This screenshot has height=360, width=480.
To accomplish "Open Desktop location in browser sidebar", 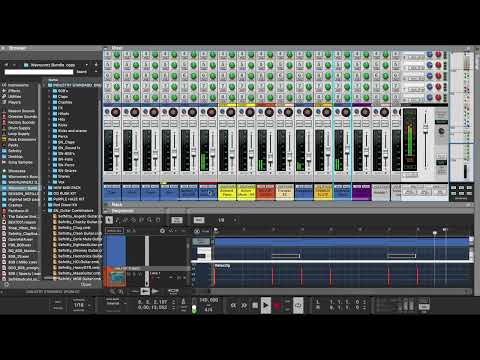I will 15,157.
